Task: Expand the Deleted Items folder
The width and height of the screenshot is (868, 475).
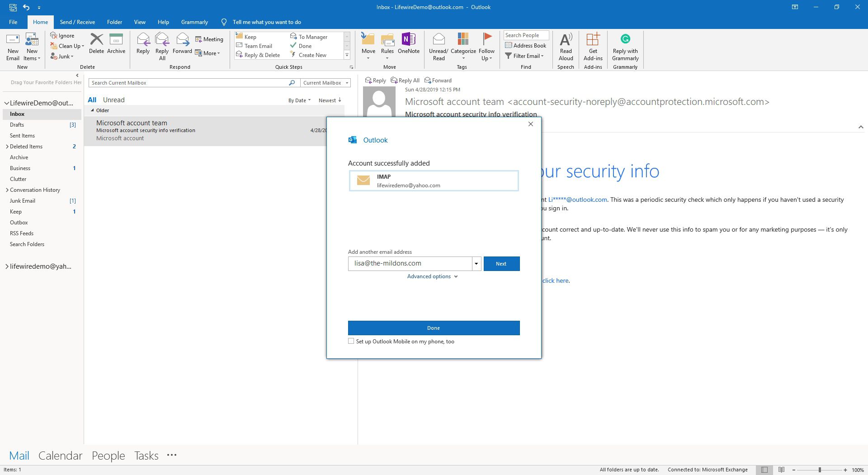Action: point(7,147)
